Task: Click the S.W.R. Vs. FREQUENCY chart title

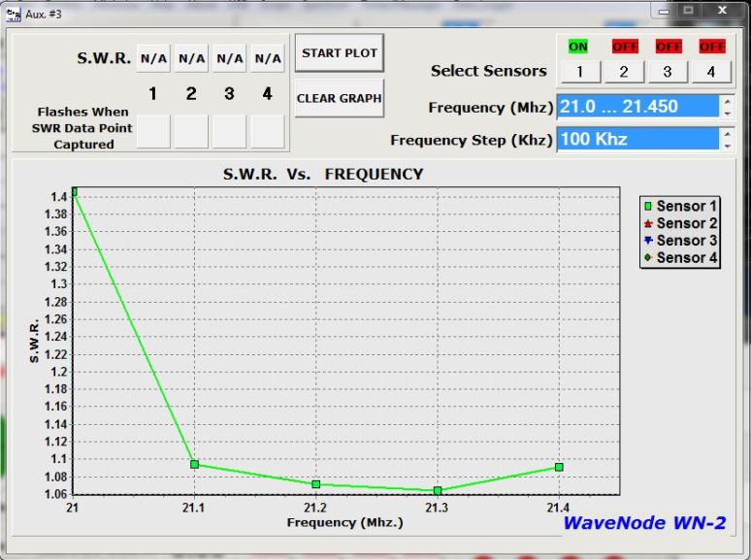Action: [323, 174]
